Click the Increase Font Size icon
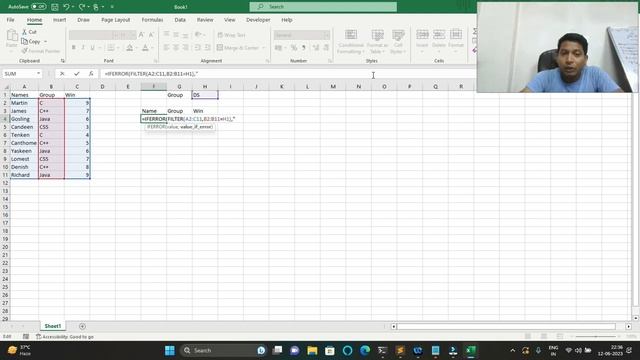The image size is (640, 360). tap(142, 35)
